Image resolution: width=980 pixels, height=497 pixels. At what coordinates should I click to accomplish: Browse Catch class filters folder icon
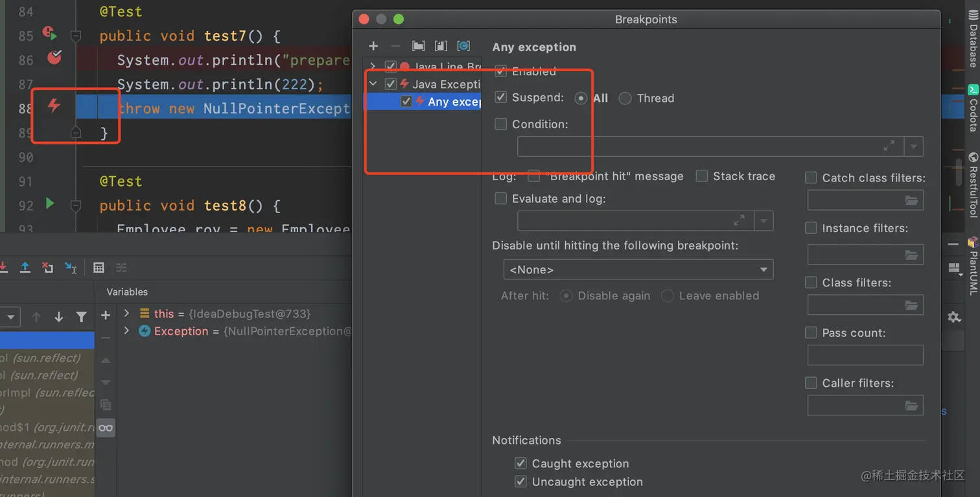tap(911, 200)
